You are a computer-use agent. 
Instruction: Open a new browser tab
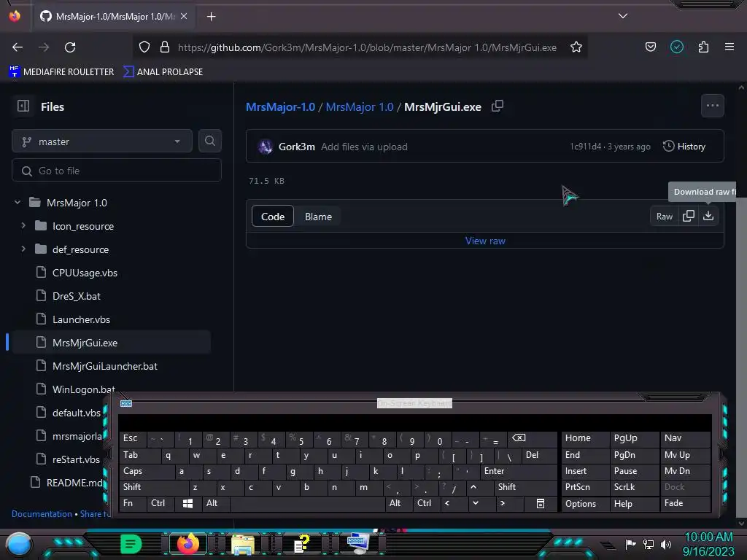[211, 17]
